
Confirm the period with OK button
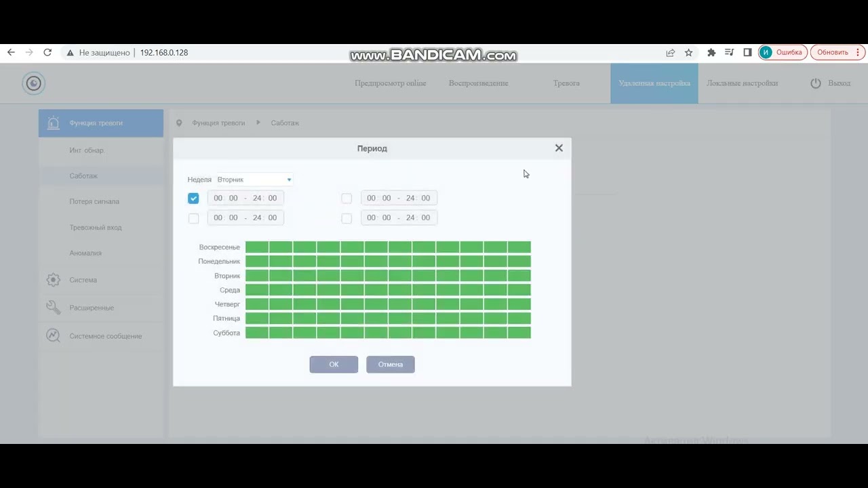(334, 364)
